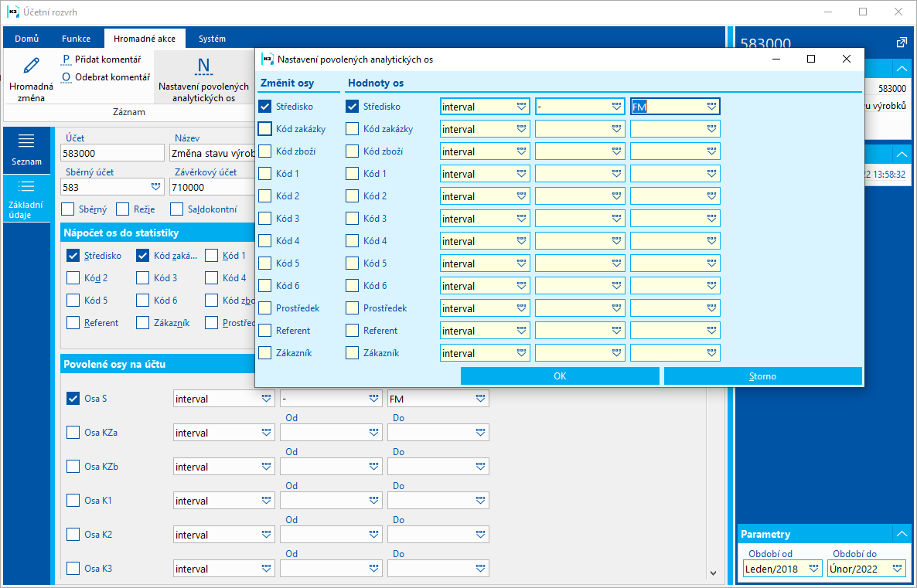Click Přidat komentář icon in ribbon
Image resolution: width=917 pixels, height=588 pixels.
tap(66, 59)
